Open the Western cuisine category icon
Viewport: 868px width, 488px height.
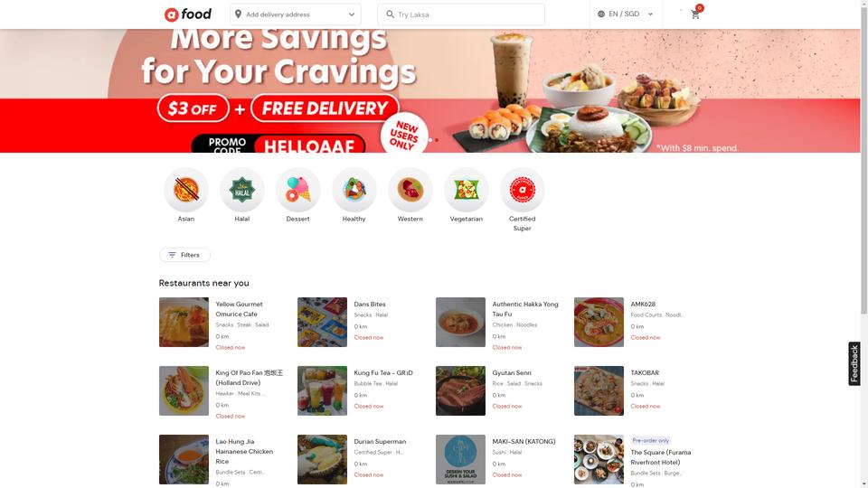click(x=410, y=190)
